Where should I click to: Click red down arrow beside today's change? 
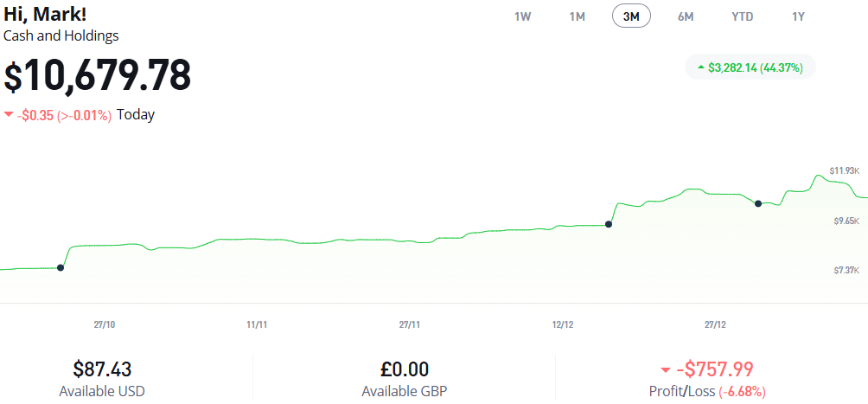(x=9, y=115)
